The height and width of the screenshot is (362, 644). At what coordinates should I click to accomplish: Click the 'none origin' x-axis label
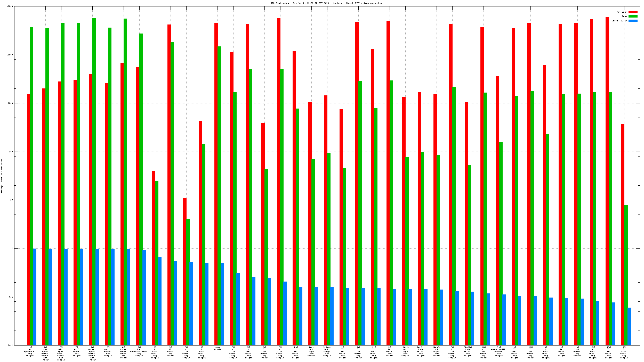pyautogui.click(x=218, y=349)
